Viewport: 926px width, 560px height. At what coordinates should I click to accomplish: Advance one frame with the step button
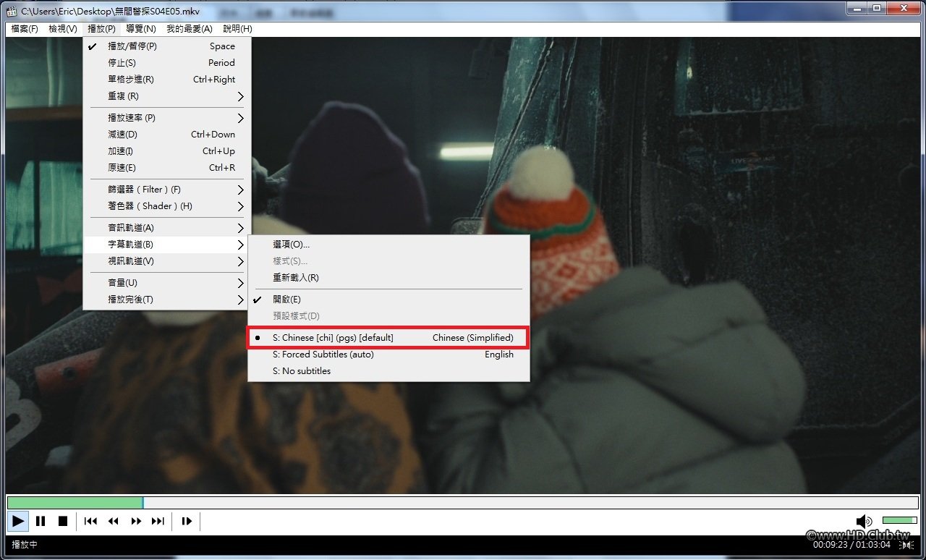[187, 521]
